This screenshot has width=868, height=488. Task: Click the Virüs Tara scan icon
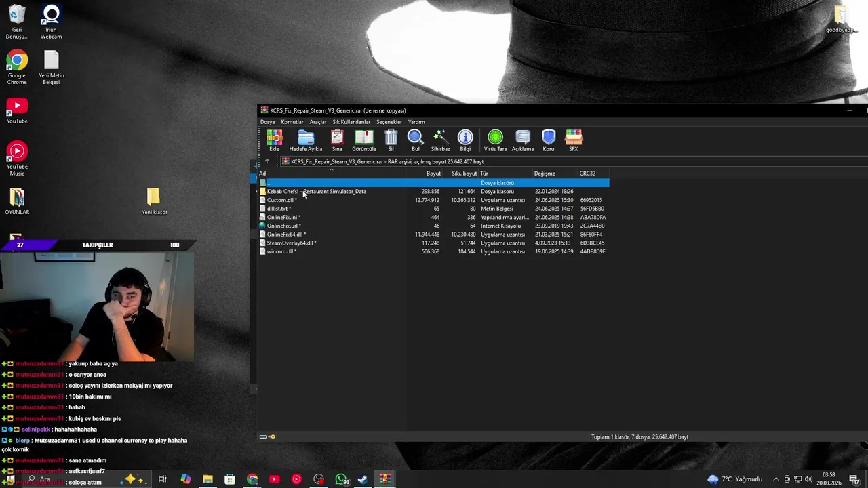[x=495, y=140]
